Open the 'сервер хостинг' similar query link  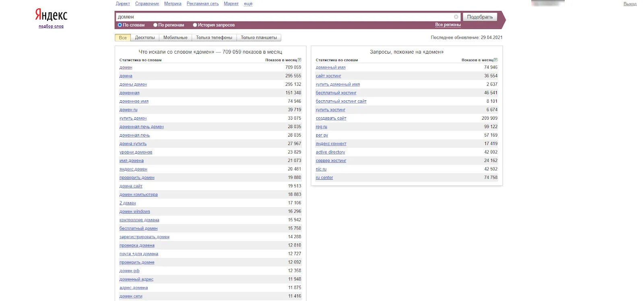point(331,161)
